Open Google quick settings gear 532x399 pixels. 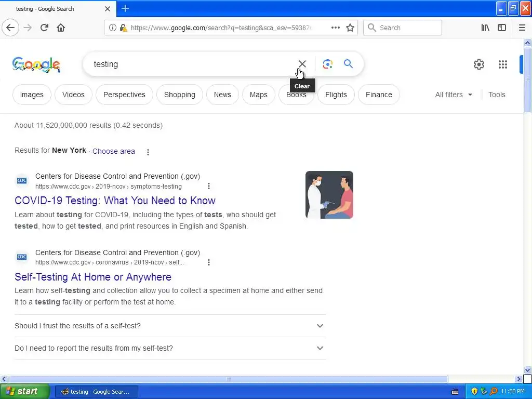(x=478, y=64)
